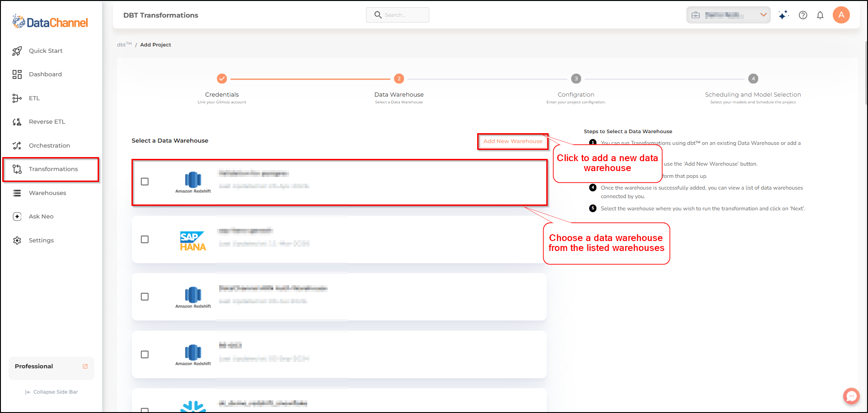
Task: Click the Configuration step 3 circle
Action: pyautogui.click(x=576, y=79)
